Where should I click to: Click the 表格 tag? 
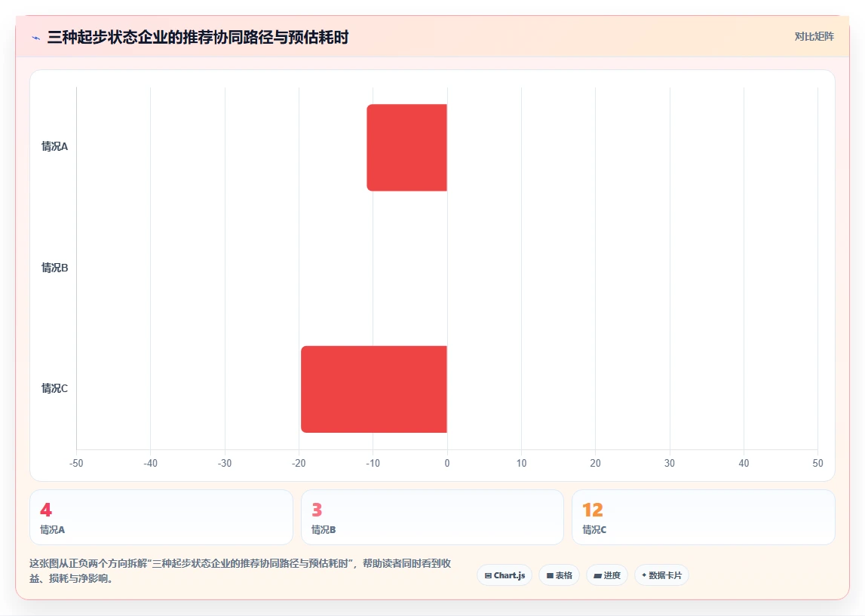(559, 575)
